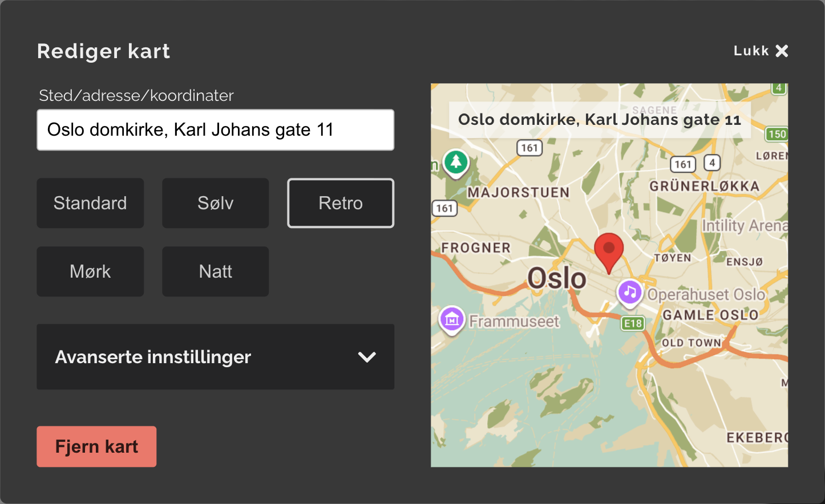
Task: Click the E18 road shield
Action: coord(633,324)
